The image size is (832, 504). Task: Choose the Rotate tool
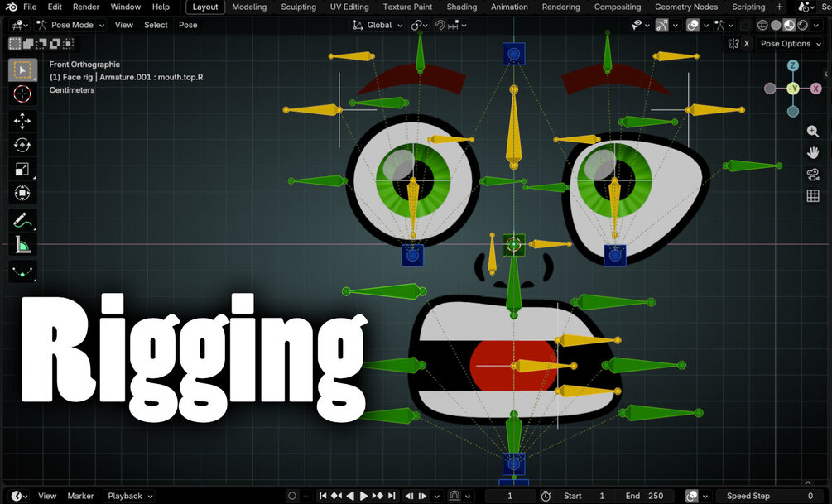coord(22,145)
